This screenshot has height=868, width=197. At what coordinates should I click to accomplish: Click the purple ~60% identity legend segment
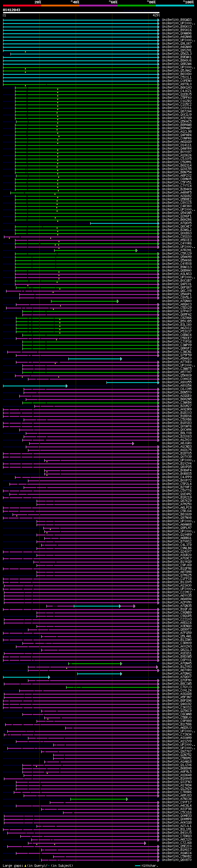click(99, 6)
